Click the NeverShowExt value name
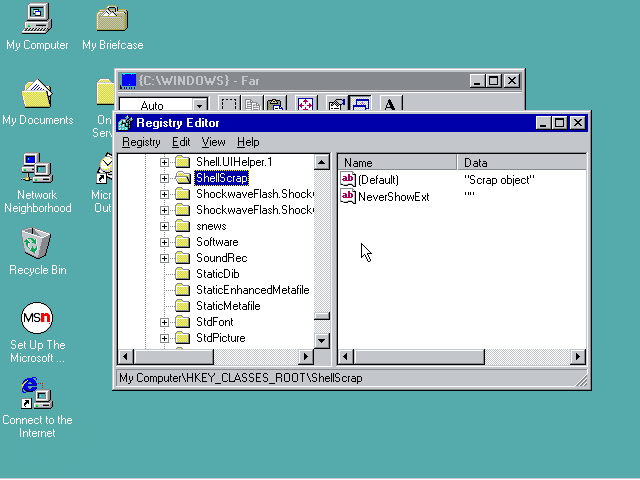Image resolution: width=640 pixels, height=480 pixels. (x=393, y=197)
